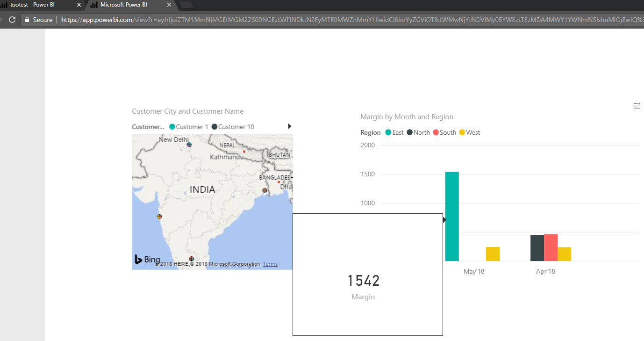The image size is (644, 341).
Task: Close the tootest - Power BI tab
Action: (79, 5)
